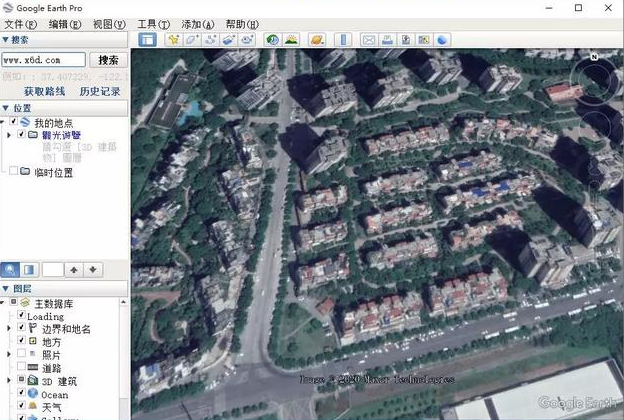
Task: Click the blank field beside arrow buttons
Action: (x=53, y=270)
